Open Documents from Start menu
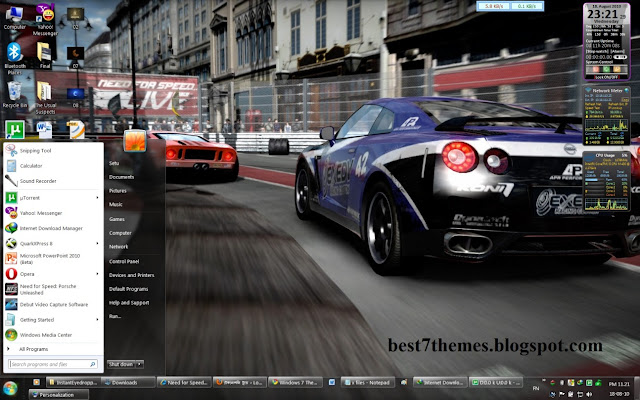640x400 pixels. pos(121,177)
